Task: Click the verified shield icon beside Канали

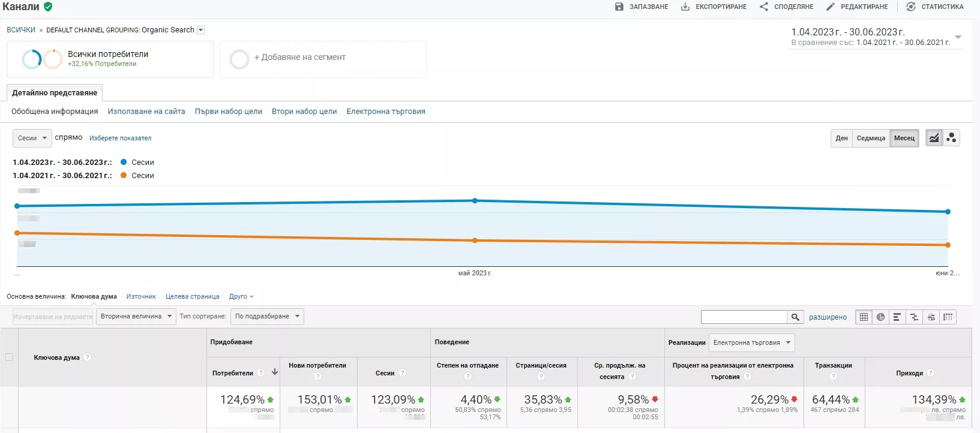Action: click(x=48, y=7)
